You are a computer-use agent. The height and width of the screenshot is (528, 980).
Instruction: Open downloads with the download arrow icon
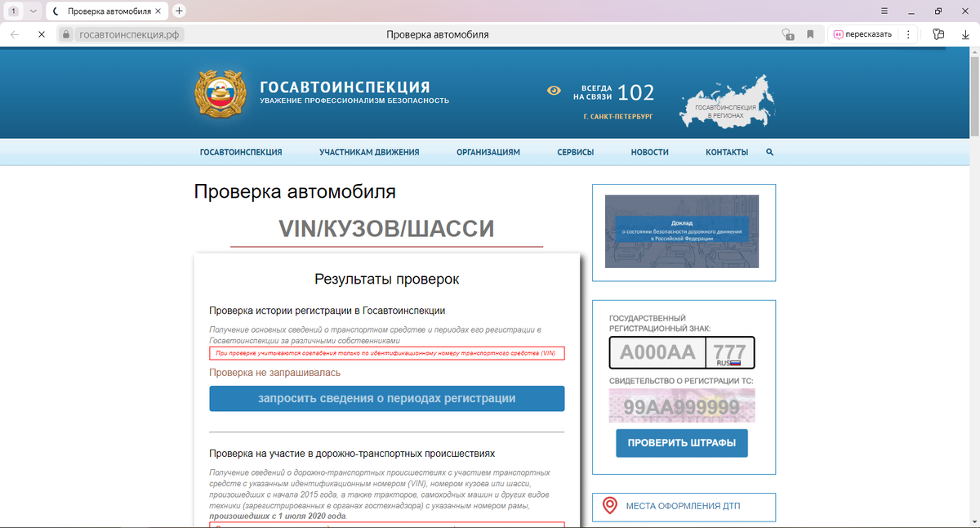966,34
